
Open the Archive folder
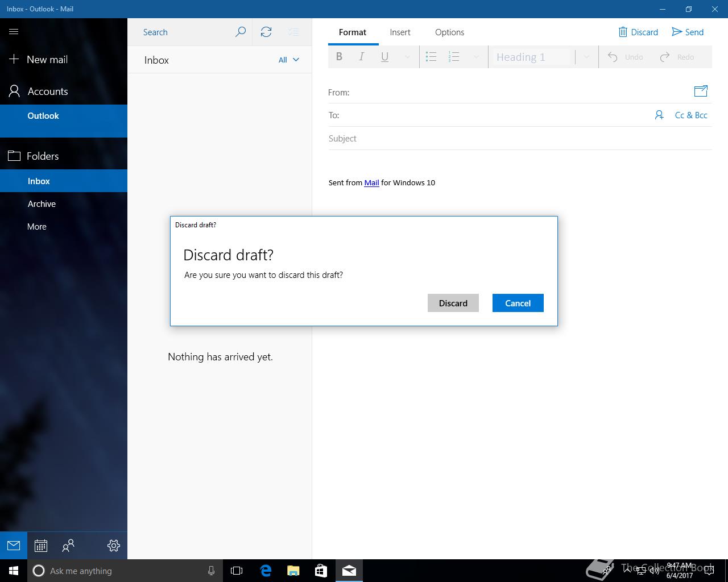tap(64, 203)
